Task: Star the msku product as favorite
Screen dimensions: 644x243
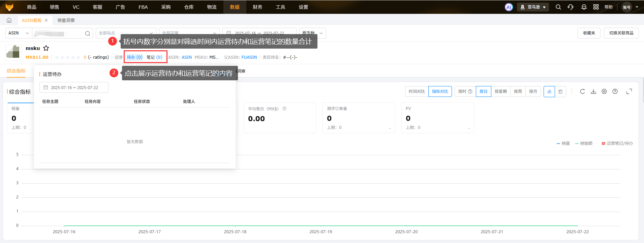Action: point(46,48)
